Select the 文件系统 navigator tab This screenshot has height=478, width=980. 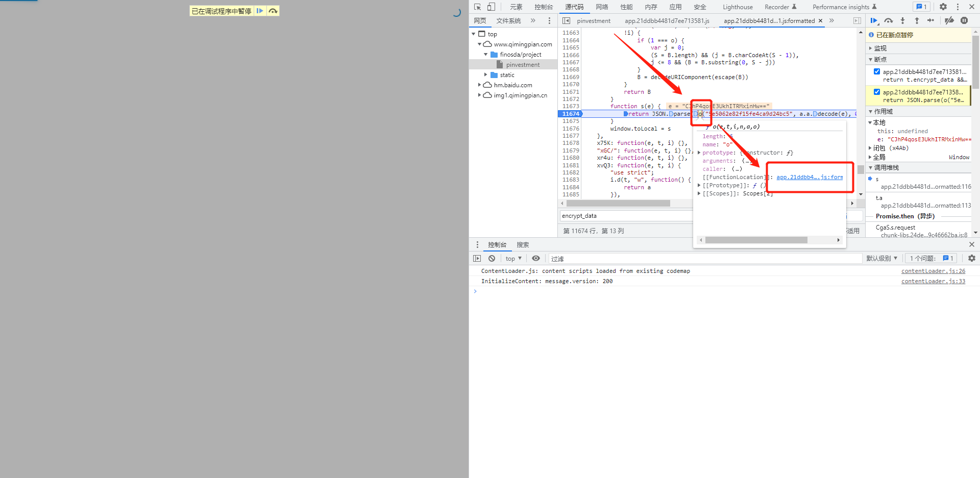click(x=508, y=20)
